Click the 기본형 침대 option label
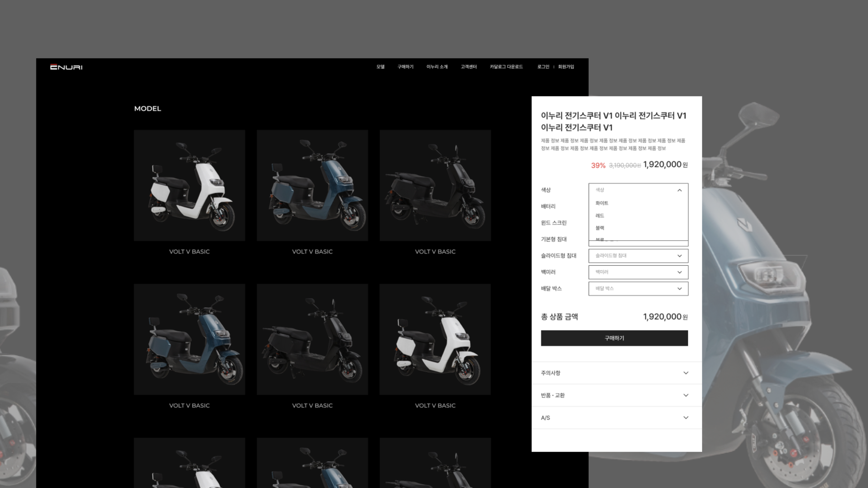Image resolution: width=868 pixels, height=488 pixels. tap(554, 239)
